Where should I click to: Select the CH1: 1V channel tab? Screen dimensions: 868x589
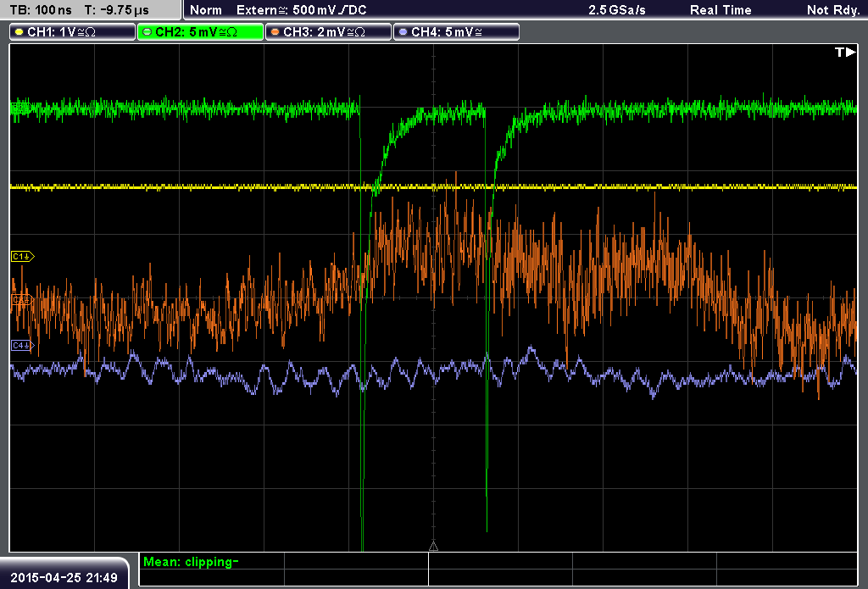(x=73, y=32)
